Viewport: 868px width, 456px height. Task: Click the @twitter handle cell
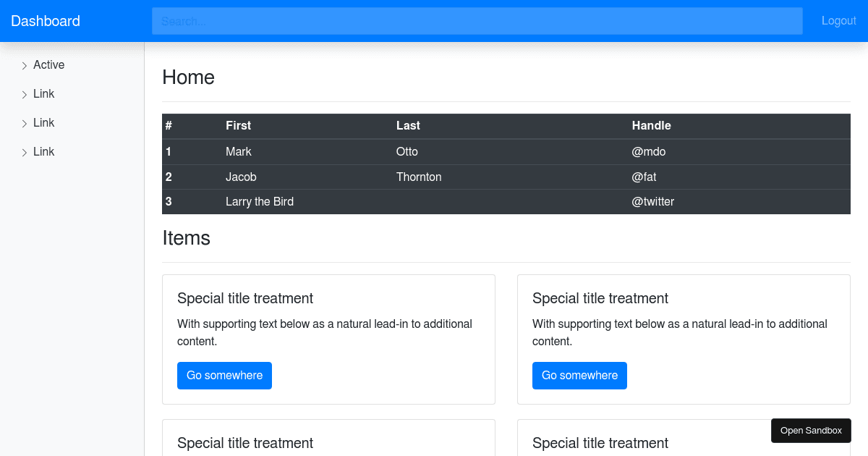(x=653, y=201)
